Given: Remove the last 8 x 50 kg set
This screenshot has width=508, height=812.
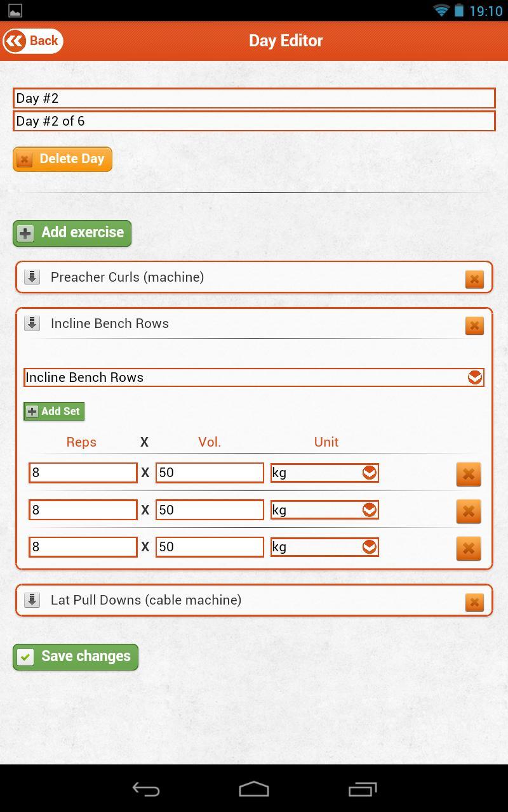Looking at the screenshot, I should click(468, 548).
